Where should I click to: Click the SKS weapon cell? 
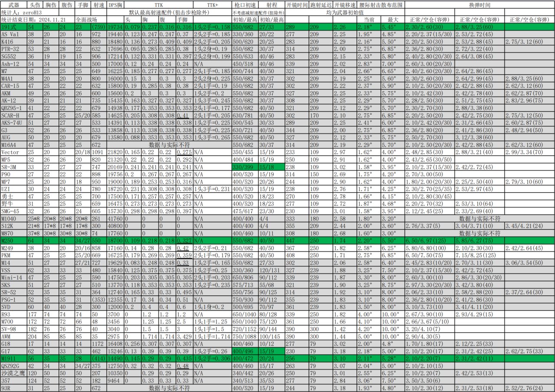point(13,285)
